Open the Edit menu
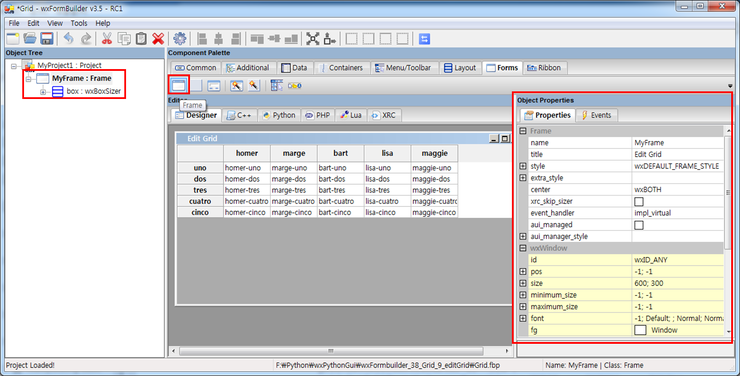Image resolution: width=740 pixels, height=376 pixels. point(33,23)
